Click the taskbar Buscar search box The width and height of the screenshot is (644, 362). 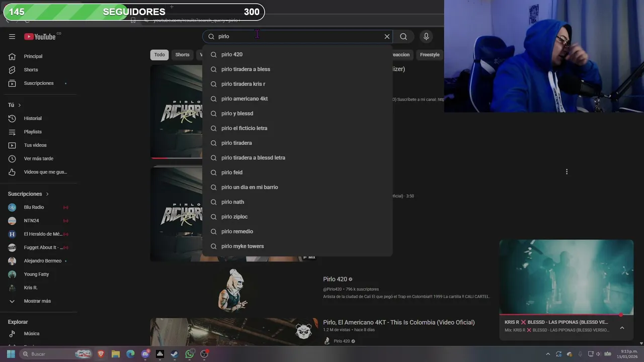click(x=56, y=354)
